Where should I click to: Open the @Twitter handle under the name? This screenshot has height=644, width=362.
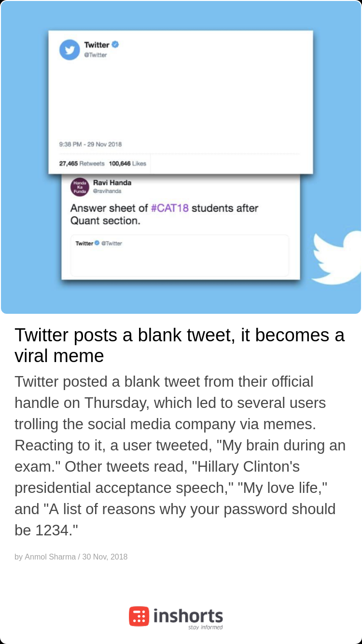coord(96,55)
